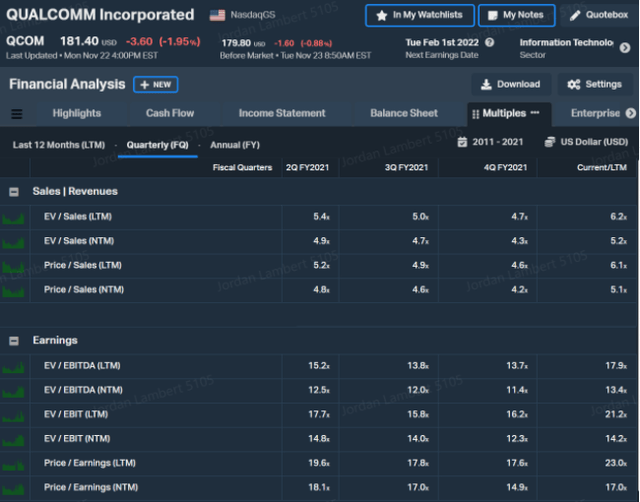Open the Multiples tab ellipsis options
Screen dimensions: 640x502
tap(535, 113)
